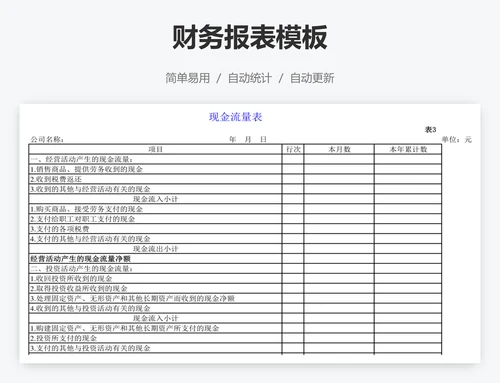Click 本月数 cell for 收到税费返还 row
Screen dimensions: 500x383
(x=339, y=179)
